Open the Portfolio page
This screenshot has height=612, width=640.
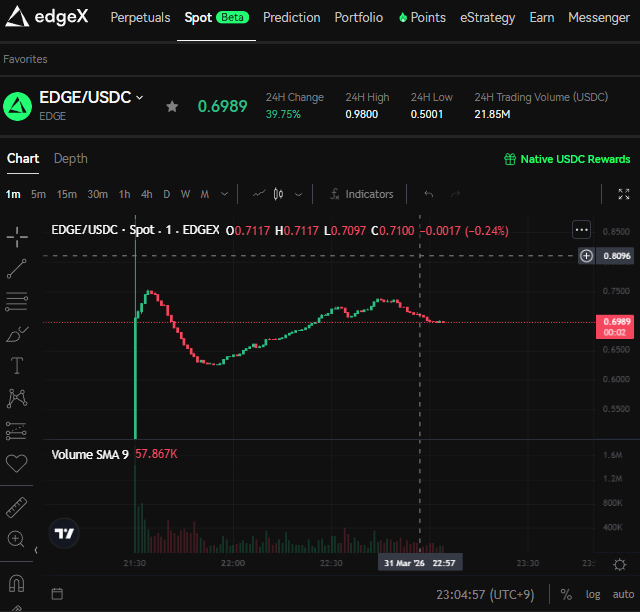pyautogui.click(x=358, y=18)
